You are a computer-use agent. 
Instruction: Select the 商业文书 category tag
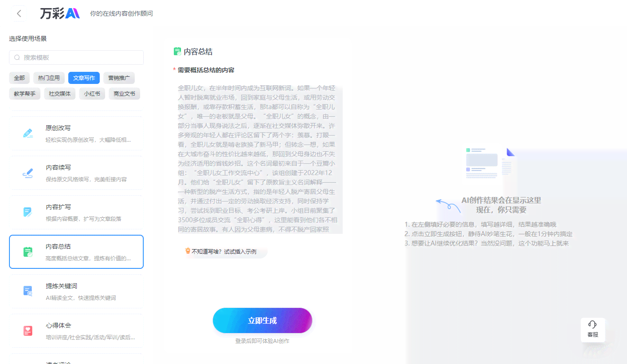[x=124, y=94]
